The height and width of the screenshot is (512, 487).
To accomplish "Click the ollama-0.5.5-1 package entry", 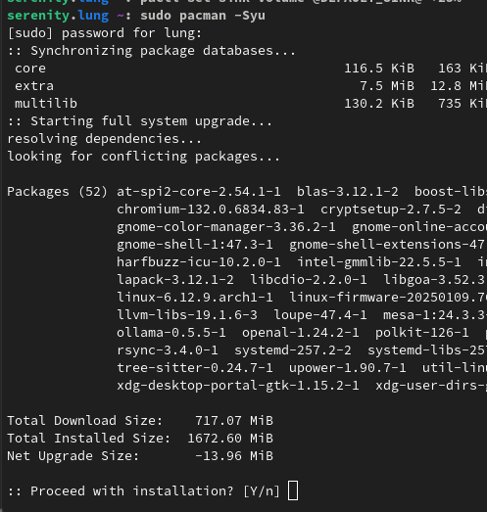I will (171, 333).
